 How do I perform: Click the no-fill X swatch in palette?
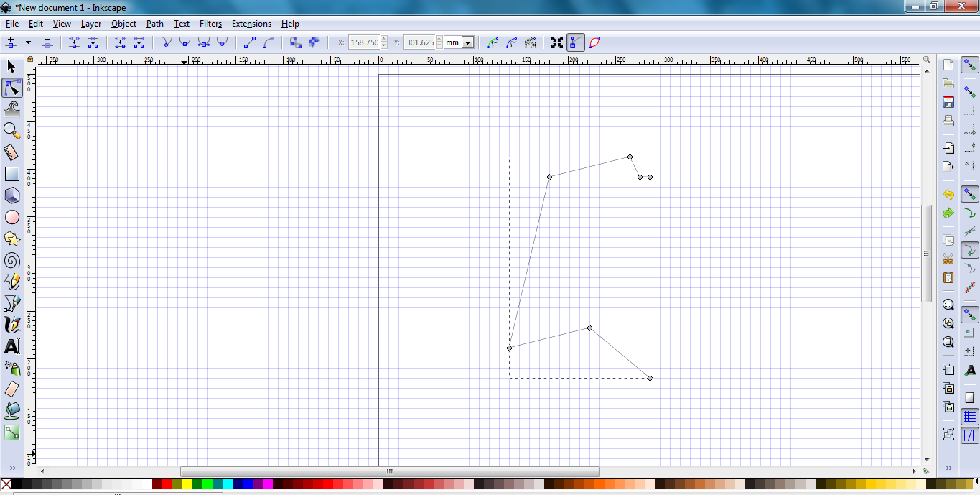coord(6,485)
